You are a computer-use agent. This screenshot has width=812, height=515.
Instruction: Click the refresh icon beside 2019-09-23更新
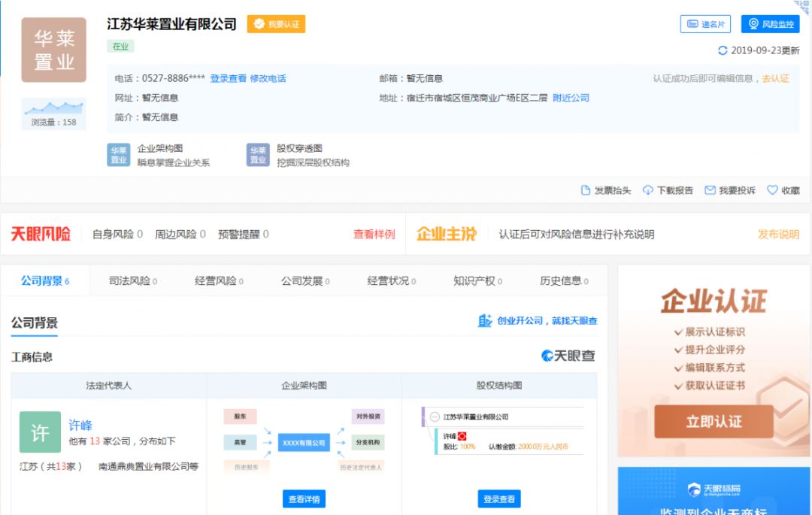[723, 50]
